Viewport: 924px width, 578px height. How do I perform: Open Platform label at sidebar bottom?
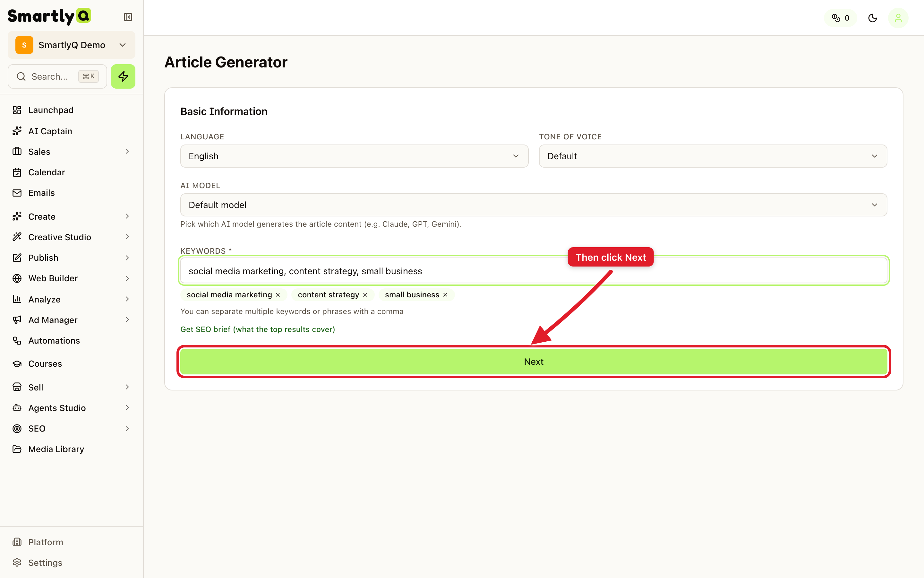(46, 542)
